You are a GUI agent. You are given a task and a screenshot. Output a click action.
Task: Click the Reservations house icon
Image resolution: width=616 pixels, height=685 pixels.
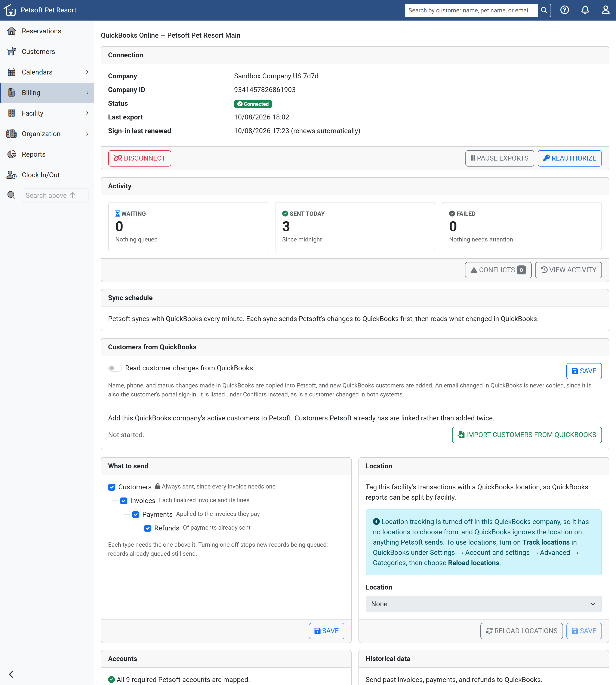point(12,31)
